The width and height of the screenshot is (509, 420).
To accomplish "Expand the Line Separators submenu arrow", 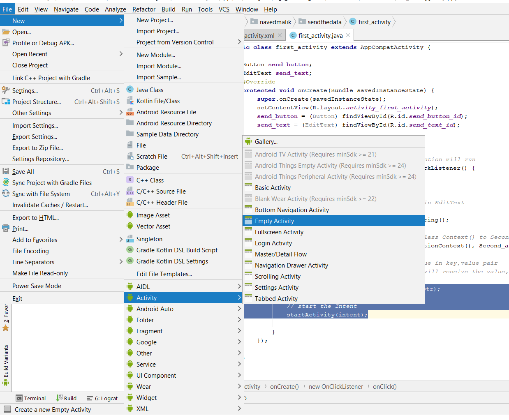I will [120, 262].
